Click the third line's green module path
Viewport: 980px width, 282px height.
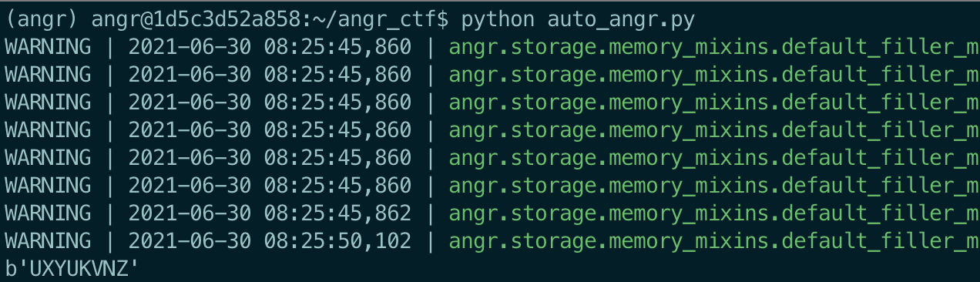(713, 103)
